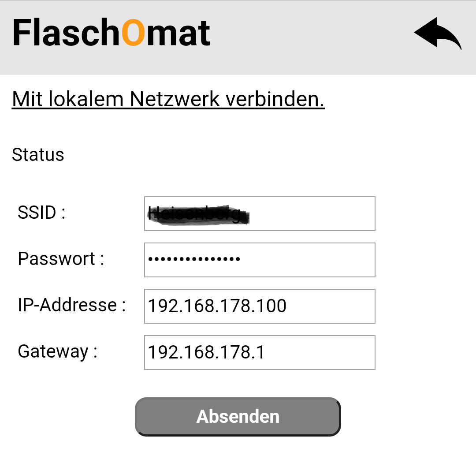The height and width of the screenshot is (463, 476).
Task: Click the Status label
Action: pos(38,155)
